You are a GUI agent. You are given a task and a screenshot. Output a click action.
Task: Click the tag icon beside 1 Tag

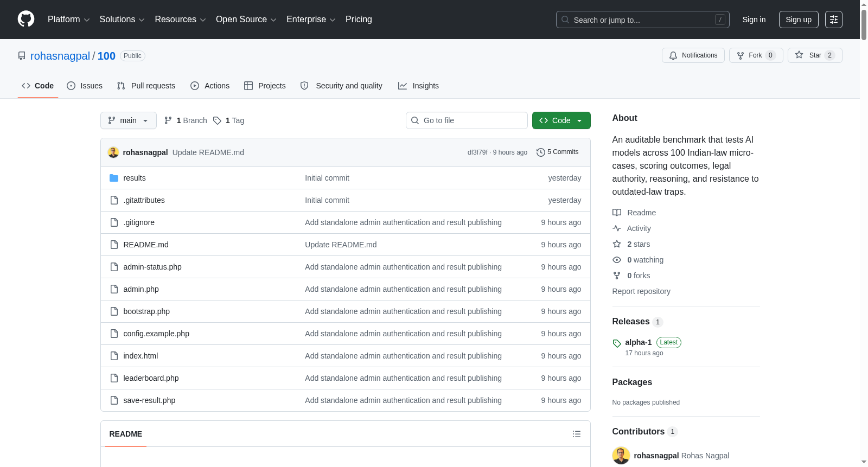(217, 120)
